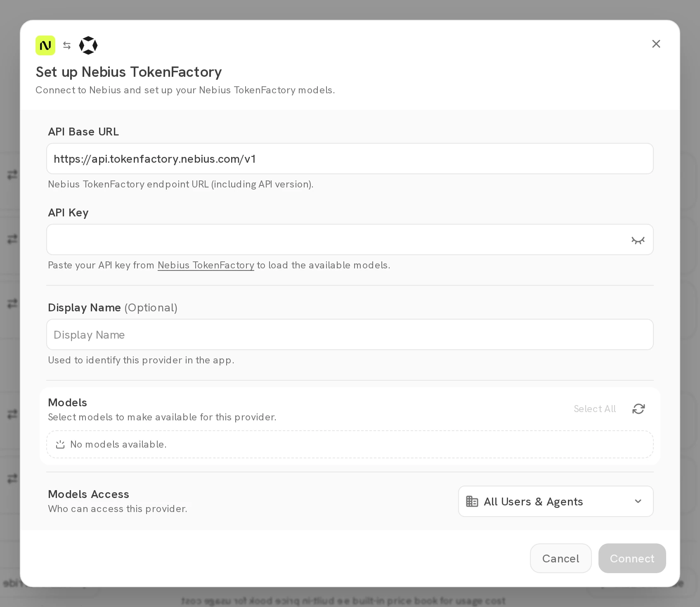700x607 pixels.
Task: Open the Models Access dropdown
Action: coord(556,501)
